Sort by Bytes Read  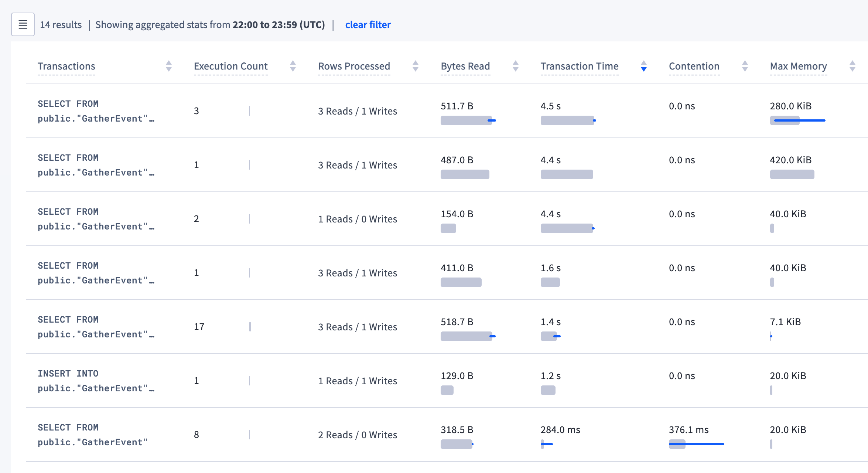point(516,67)
